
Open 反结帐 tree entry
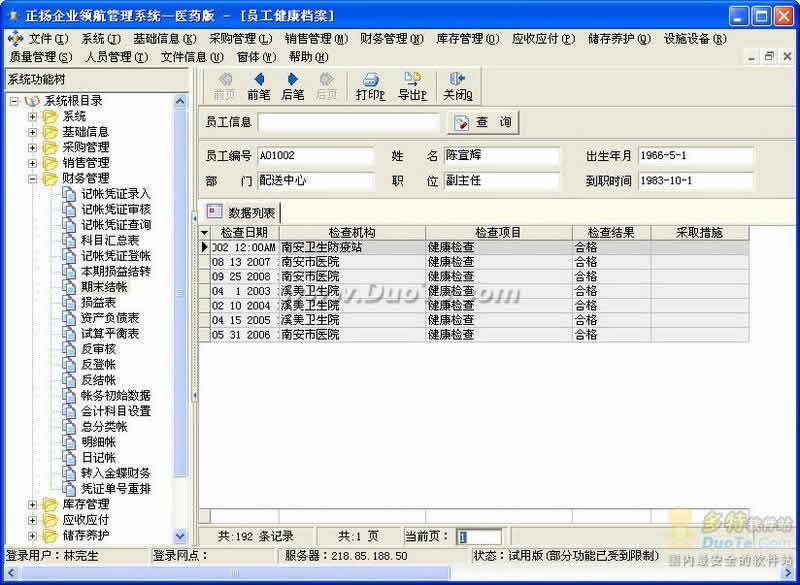pos(98,380)
